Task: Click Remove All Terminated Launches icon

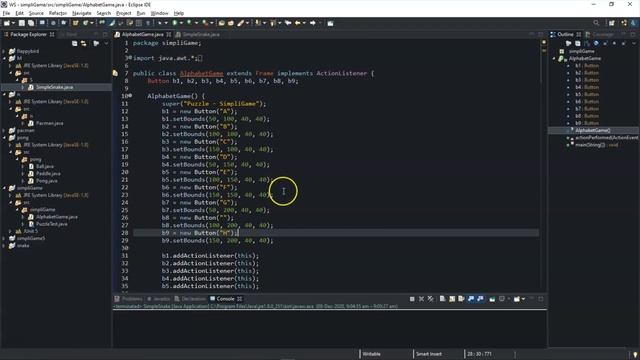Action: 431,299
